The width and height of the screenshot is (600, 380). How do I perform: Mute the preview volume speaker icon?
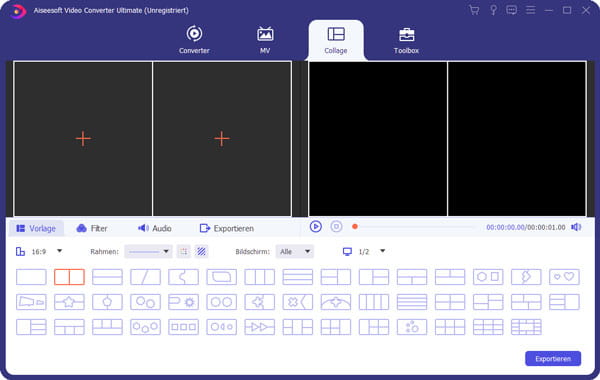click(x=576, y=227)
